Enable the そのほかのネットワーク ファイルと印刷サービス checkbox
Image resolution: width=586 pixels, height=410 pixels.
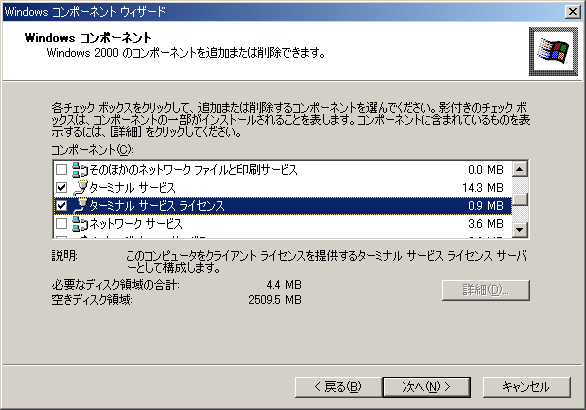(61, 170)
